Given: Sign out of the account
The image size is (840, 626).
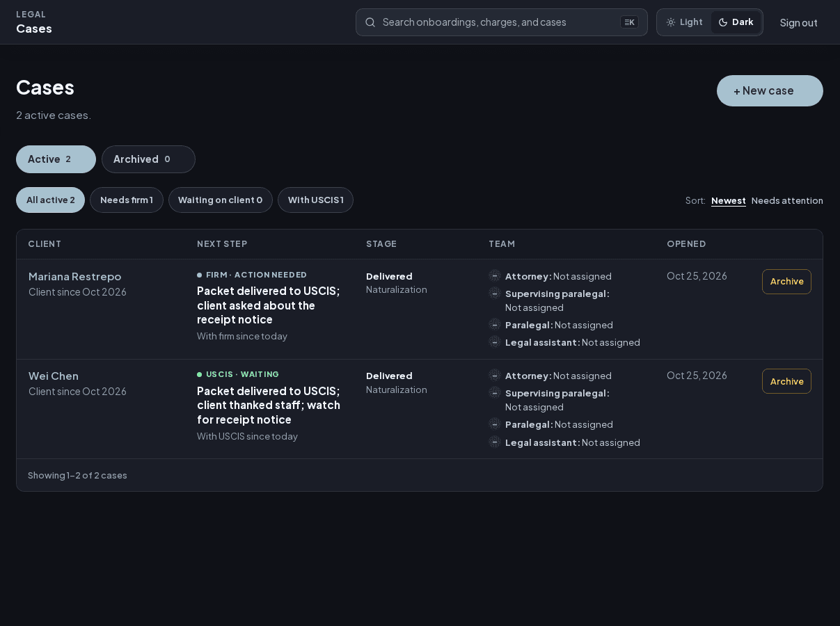Looking at the screenshot, I should pyautogui.click(x=799, y=22).
